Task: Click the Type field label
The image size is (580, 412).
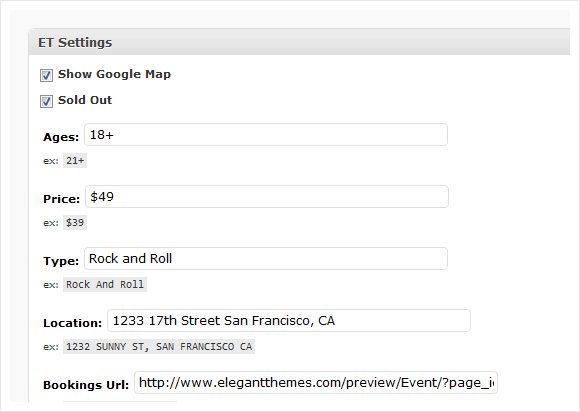Action: point(61,261)
